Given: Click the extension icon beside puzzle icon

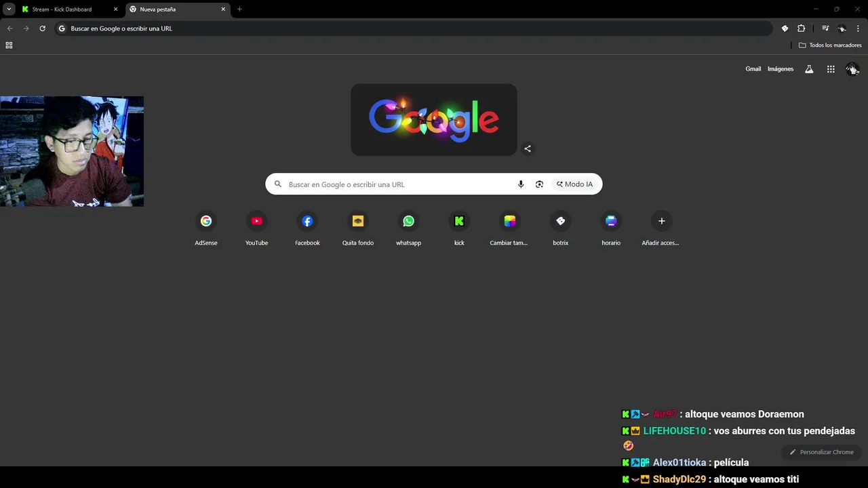Looking at the screenshot, I should point(785,28).
